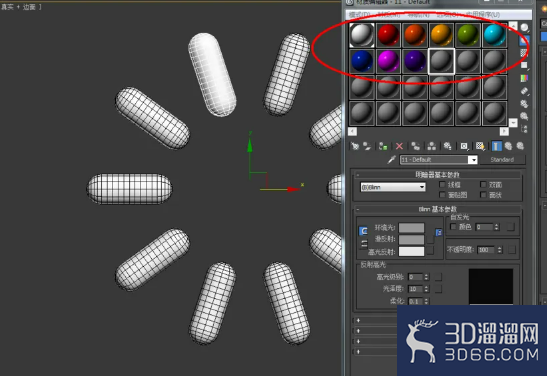Click sample slots scroll right arrow

point(504,131)
